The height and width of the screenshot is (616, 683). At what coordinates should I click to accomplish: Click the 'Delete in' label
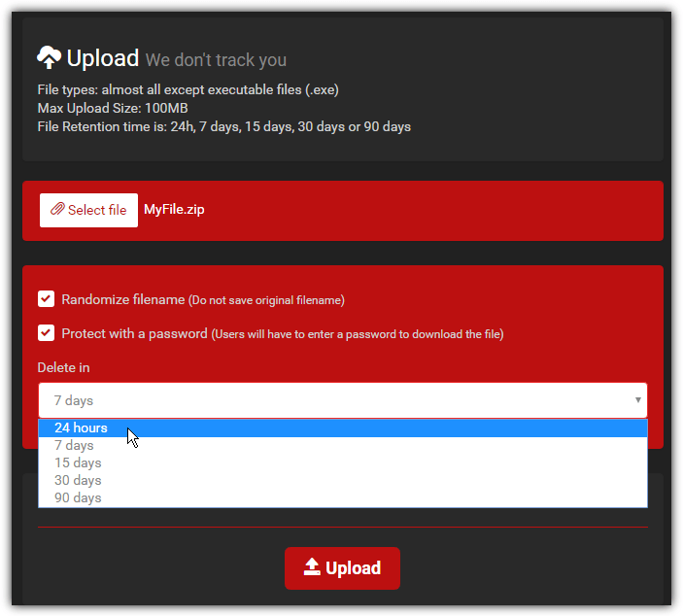tap(63, 367)
